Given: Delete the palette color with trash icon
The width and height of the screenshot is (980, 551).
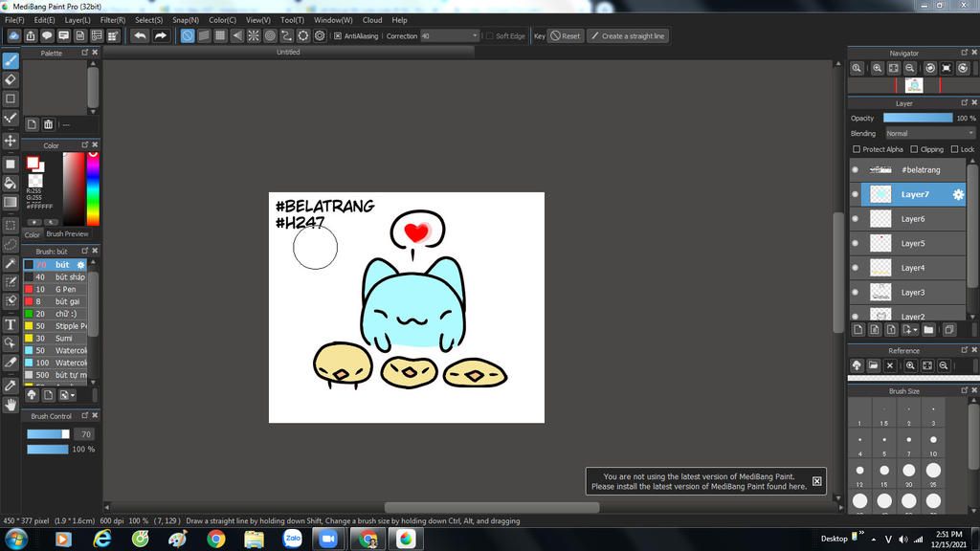Looking at the screenshot, I should pos(48,124).
